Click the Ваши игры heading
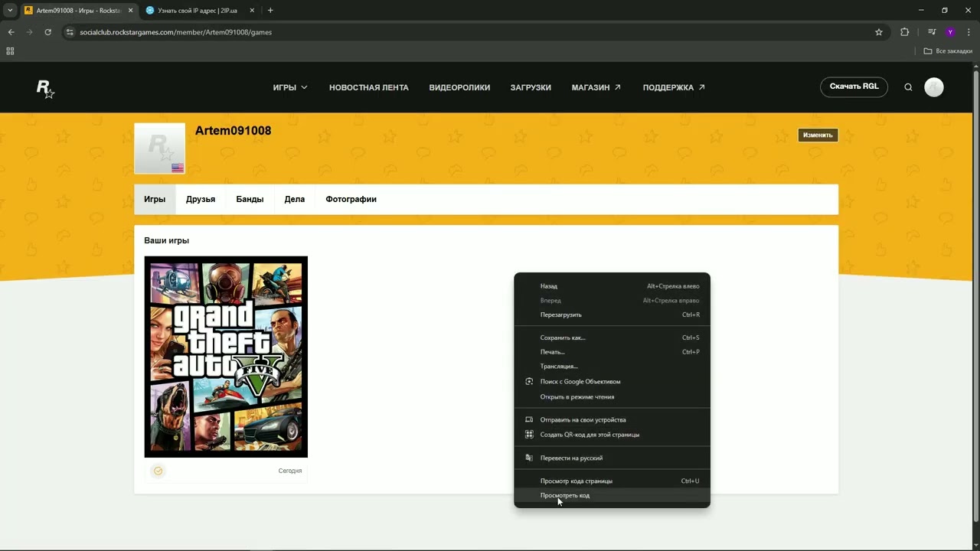This screenshot has width=980, height=551. click(x=166, y=240)
